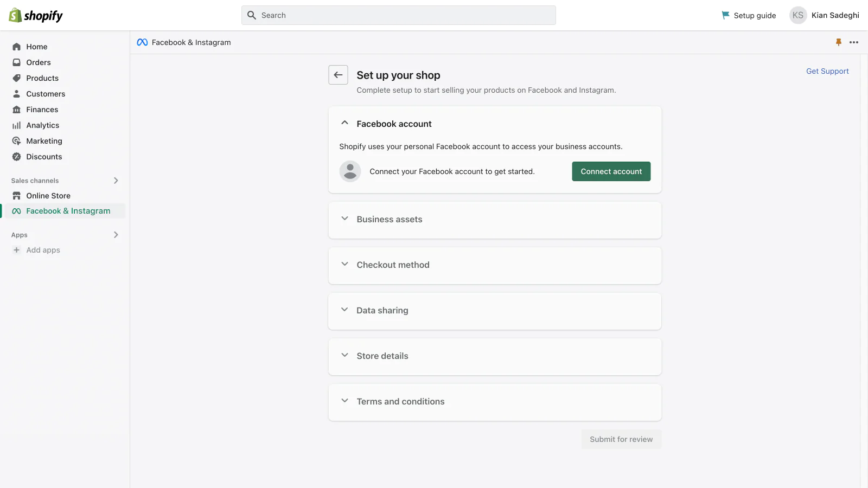Click the Kian Sadeghi account name
Viewport: 868px width, 488px height.
coord(835,15)
